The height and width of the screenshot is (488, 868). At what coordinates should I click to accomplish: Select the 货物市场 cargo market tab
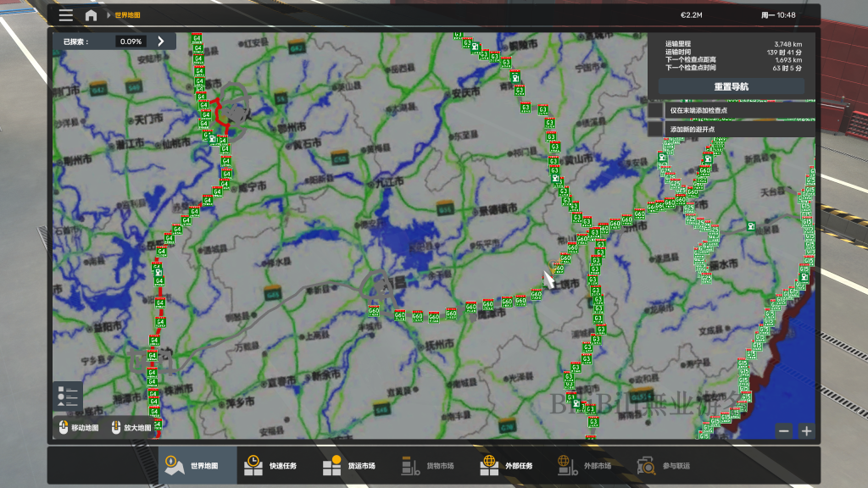pyautogui.click(x=429, y=465)
